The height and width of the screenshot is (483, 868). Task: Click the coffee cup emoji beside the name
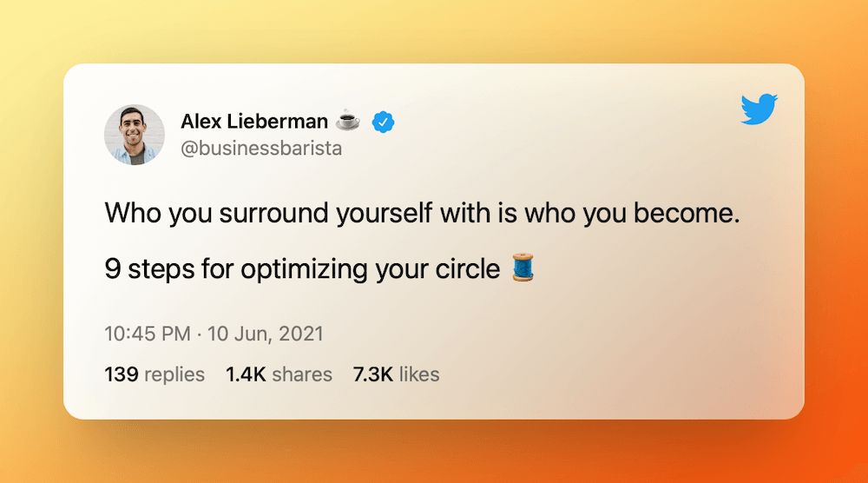tap(349, 122)
